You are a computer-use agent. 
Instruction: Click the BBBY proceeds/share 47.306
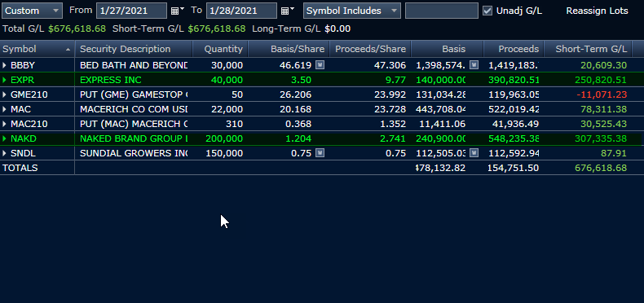click(390, 65)
